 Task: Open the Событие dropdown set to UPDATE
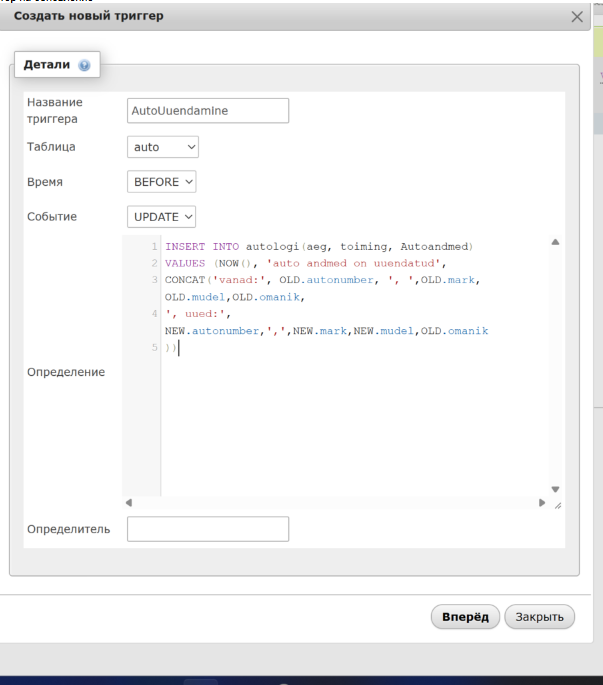coord(162,216)
